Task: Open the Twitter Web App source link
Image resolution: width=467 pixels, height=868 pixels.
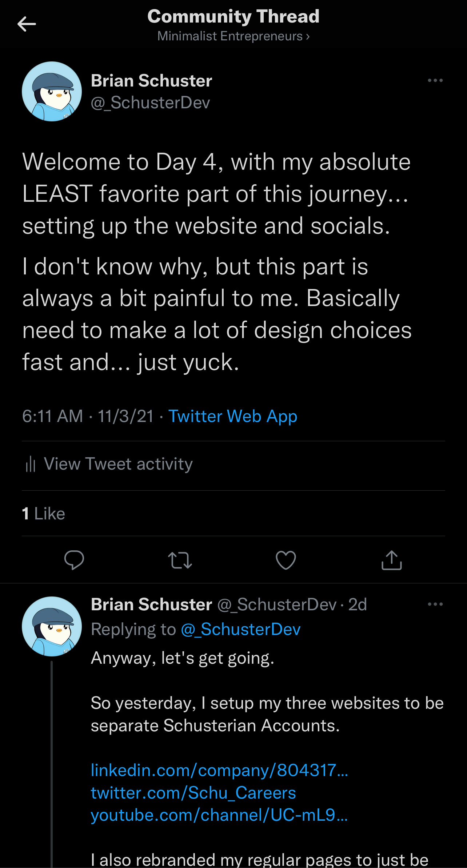Action: pos(233,416)
